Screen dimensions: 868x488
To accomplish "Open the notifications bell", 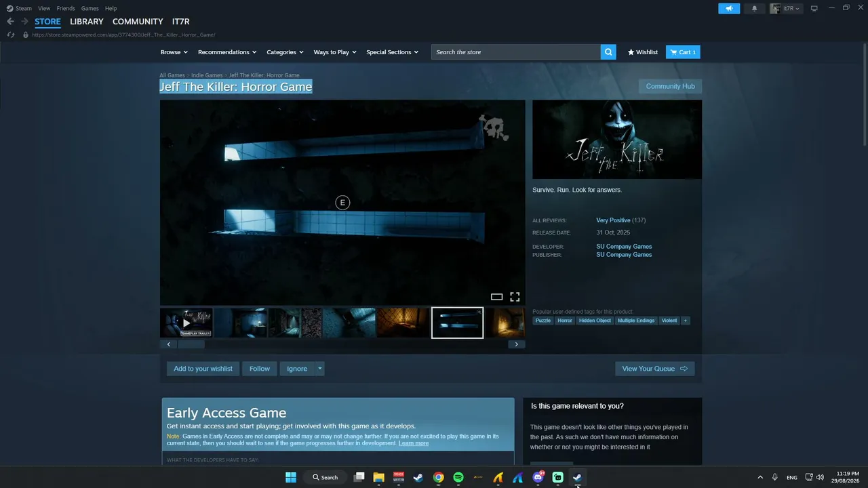I will point(754,8).
